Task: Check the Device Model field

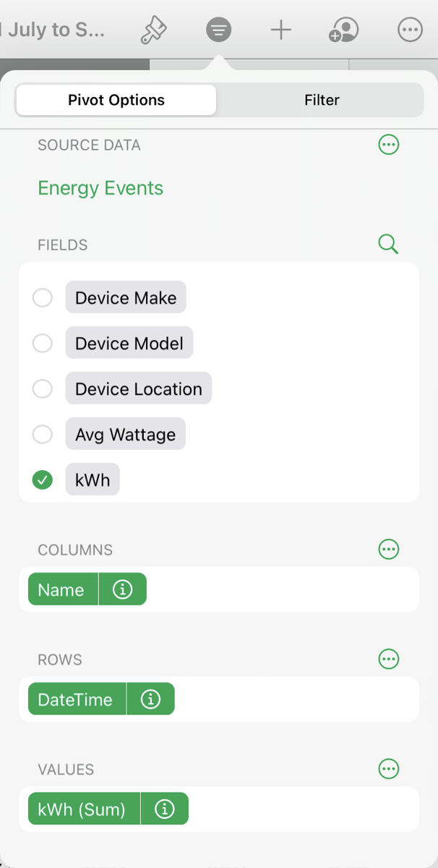Action: point(43,344)
